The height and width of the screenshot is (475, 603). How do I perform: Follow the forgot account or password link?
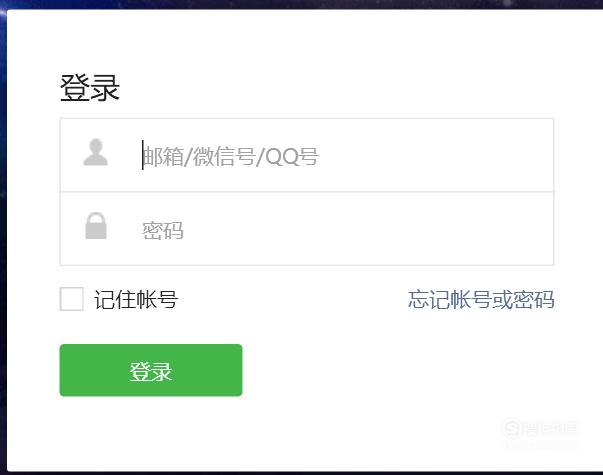pos(481,299)
